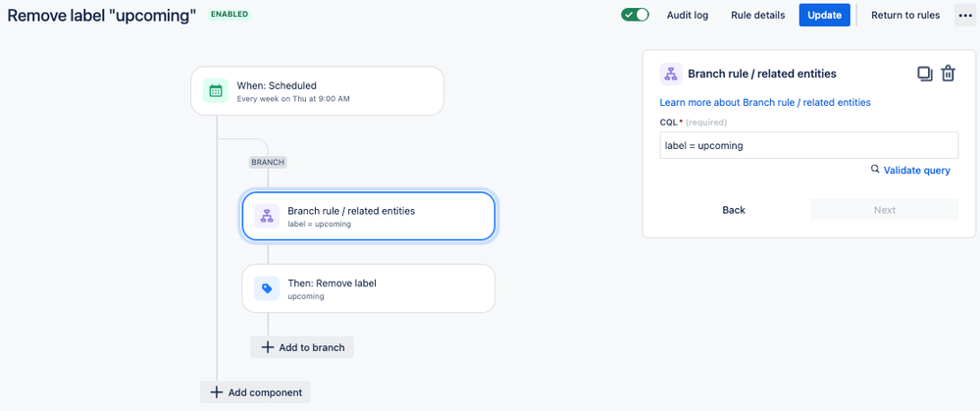This screenshot has height=411, width=980.
Task: Click Validate query link
Action: (916, 170)
